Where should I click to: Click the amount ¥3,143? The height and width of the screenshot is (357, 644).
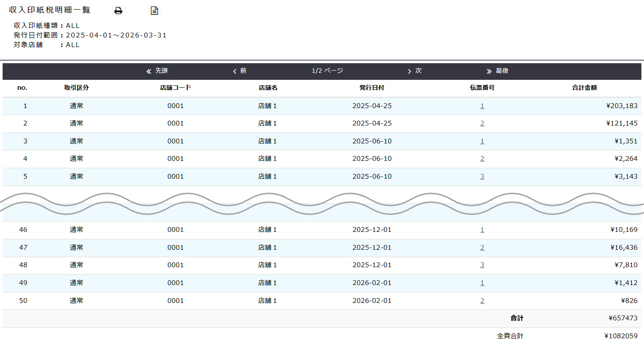coord(626,177)
